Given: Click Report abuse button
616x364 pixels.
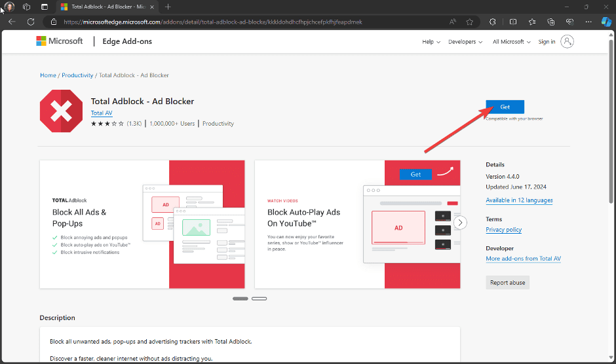Looking at the screenshot, I should [x=508, y=283].
